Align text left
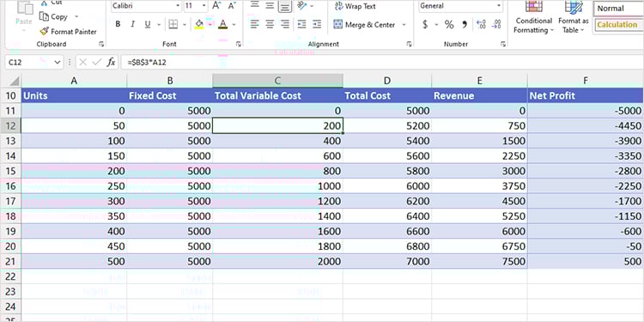 pos(255,24)
